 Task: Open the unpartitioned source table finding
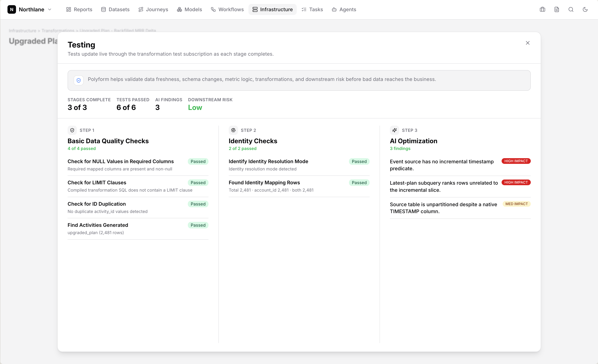pyautogui.click(x=460, y=208)
